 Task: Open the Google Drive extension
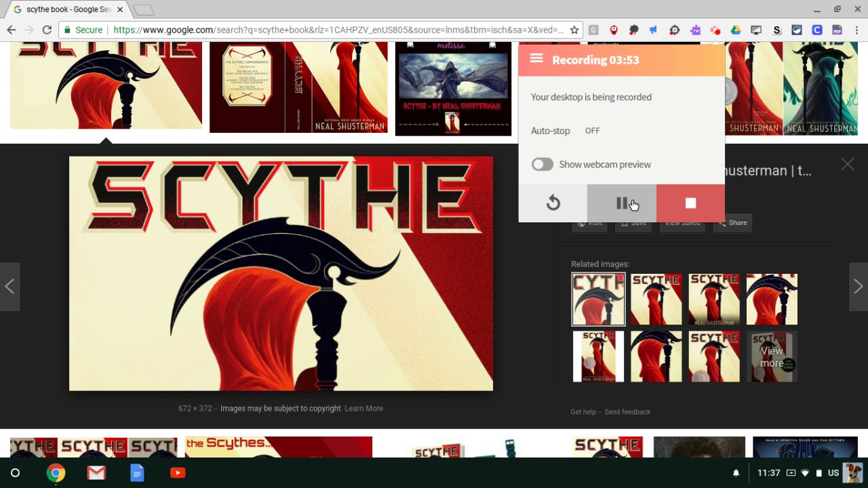(736, 30)
